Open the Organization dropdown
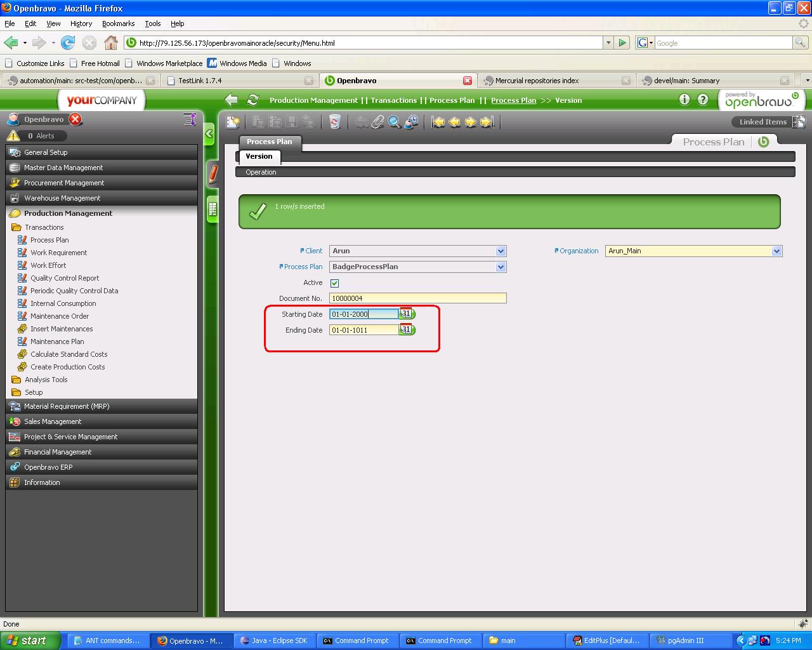 coord(777,251)
